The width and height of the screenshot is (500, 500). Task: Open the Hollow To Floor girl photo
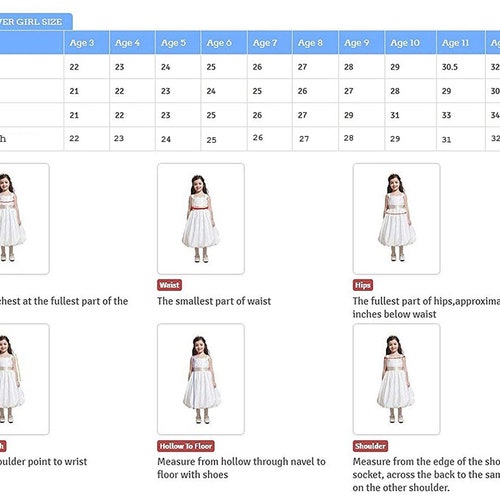201,379
